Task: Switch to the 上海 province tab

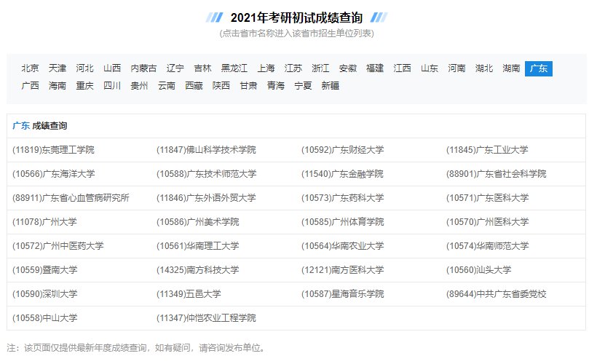Action: [x=266, y=68]
